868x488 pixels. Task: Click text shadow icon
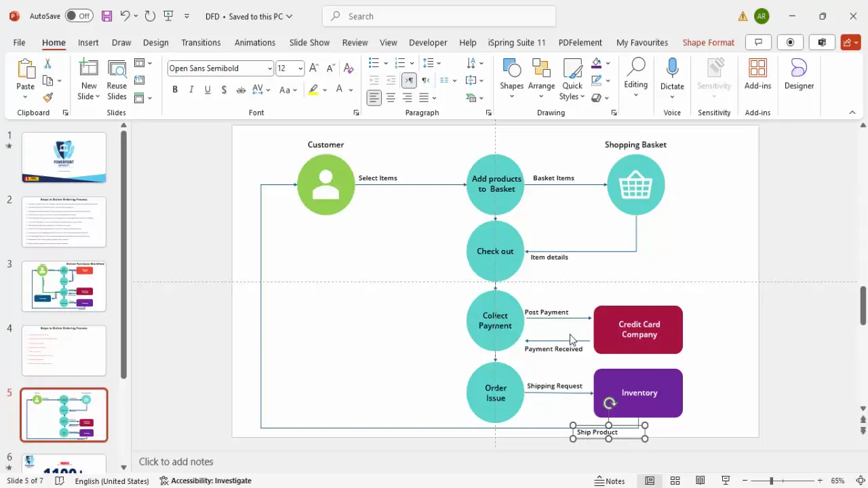[224, 89]
